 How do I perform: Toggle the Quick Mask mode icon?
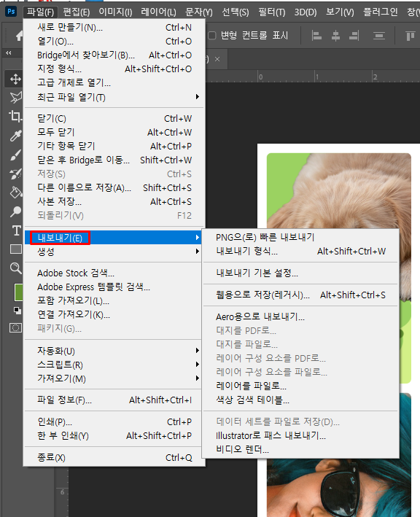[x=15, y=327]
